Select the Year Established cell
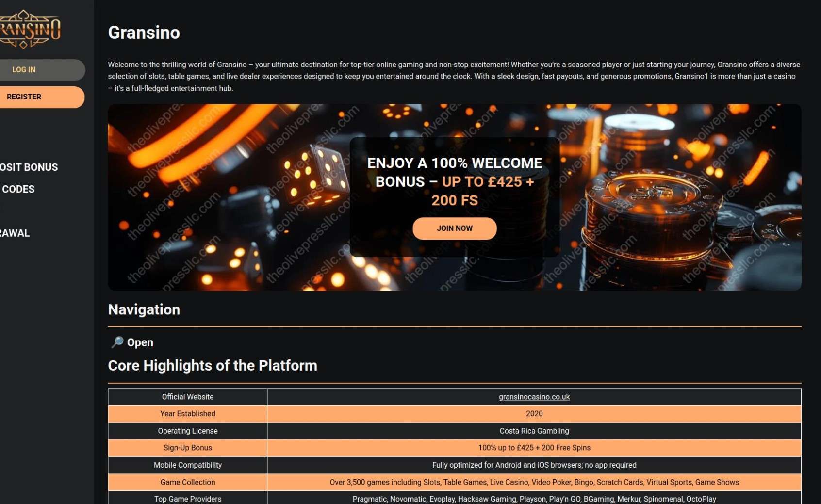821x504 pixels. coord(188,414)
